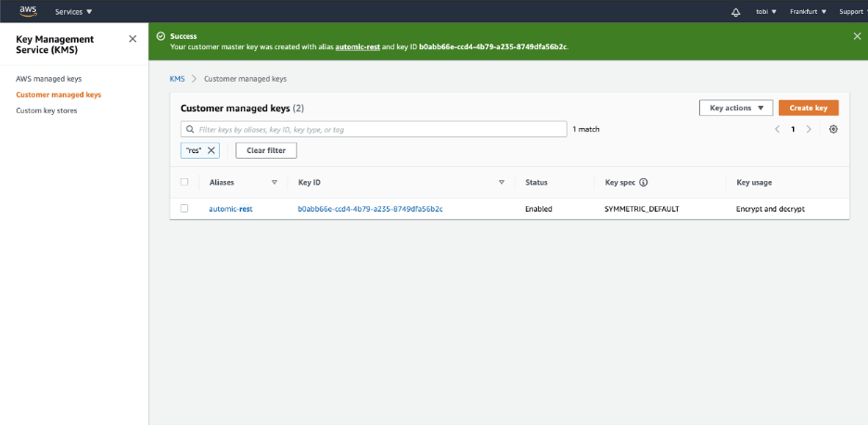Open Custom key stores in sidebar

click(46, 110)
